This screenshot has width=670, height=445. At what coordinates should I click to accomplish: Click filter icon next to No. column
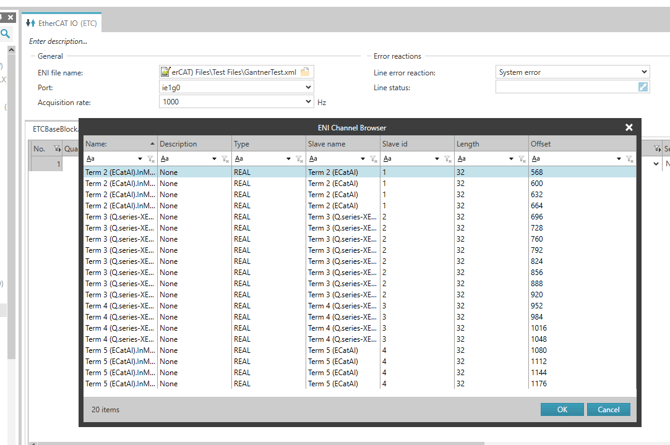57,149
